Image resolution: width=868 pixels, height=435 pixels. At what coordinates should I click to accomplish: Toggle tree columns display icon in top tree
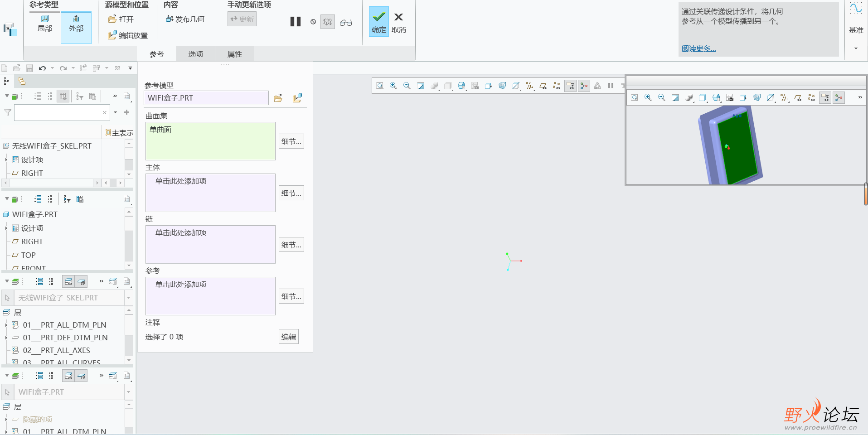point(63,96)
